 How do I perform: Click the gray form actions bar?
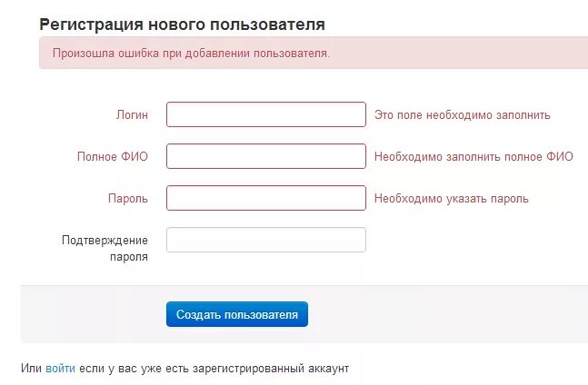304,314
